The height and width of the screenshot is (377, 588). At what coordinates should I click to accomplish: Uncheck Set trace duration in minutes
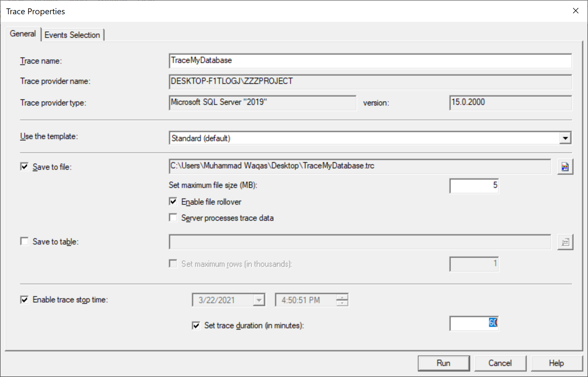[x=196, y=325]
